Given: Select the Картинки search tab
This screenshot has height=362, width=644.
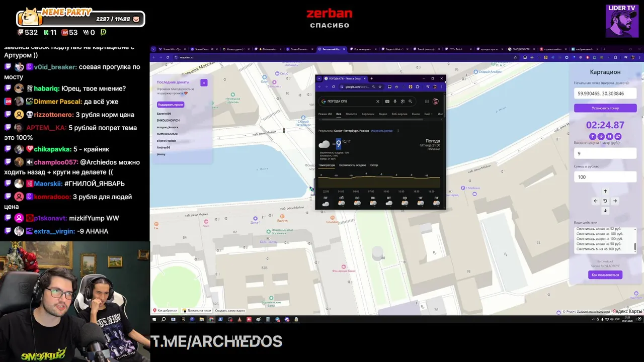Looking at the screenshot, I should [368, 114].
